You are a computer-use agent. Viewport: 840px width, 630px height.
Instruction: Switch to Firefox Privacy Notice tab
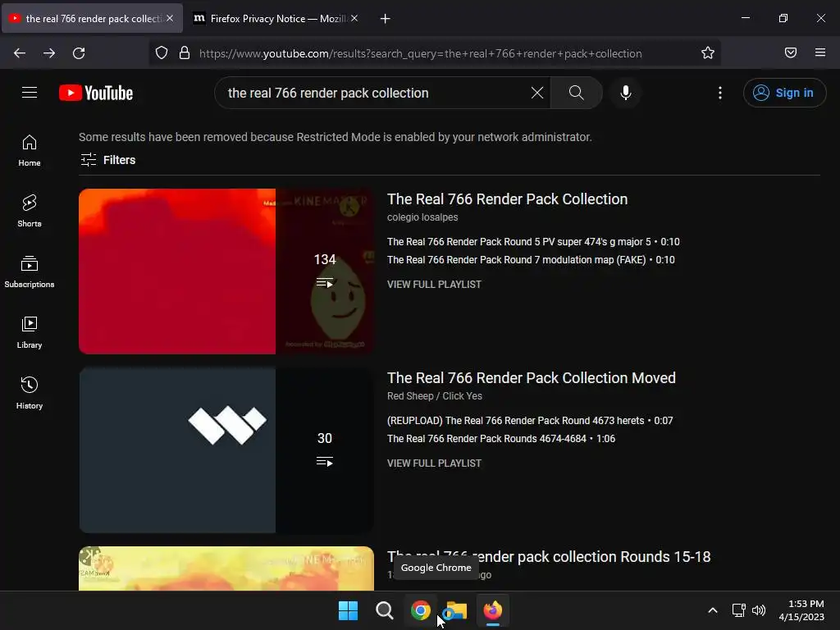(x=276, y=19)
